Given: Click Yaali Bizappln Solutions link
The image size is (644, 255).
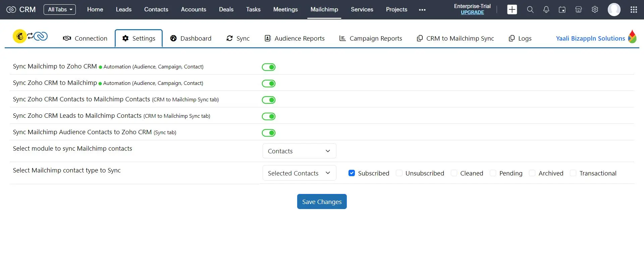Looking at the screenshot, I should point(590,38).
